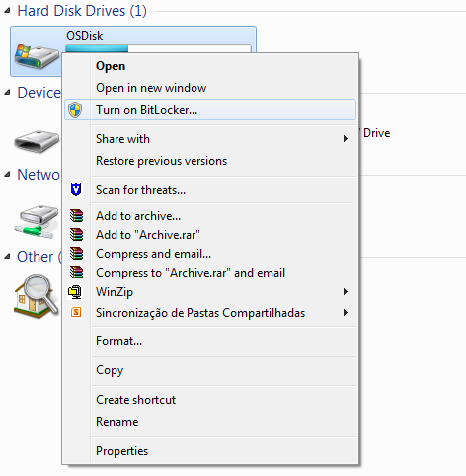Viewport: 466px width, 476px height.
Task: Expand the WinZip submenu arrow
Action: (x=345, y=292)
